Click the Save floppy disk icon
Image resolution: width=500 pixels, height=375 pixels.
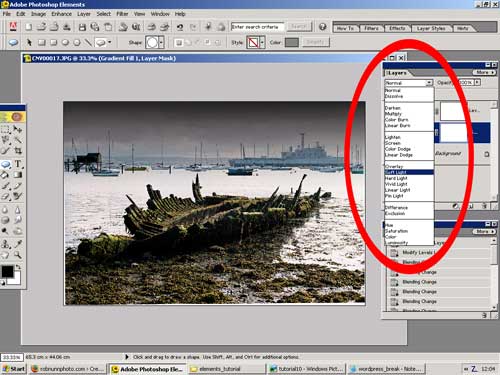(x=82, y=27)
